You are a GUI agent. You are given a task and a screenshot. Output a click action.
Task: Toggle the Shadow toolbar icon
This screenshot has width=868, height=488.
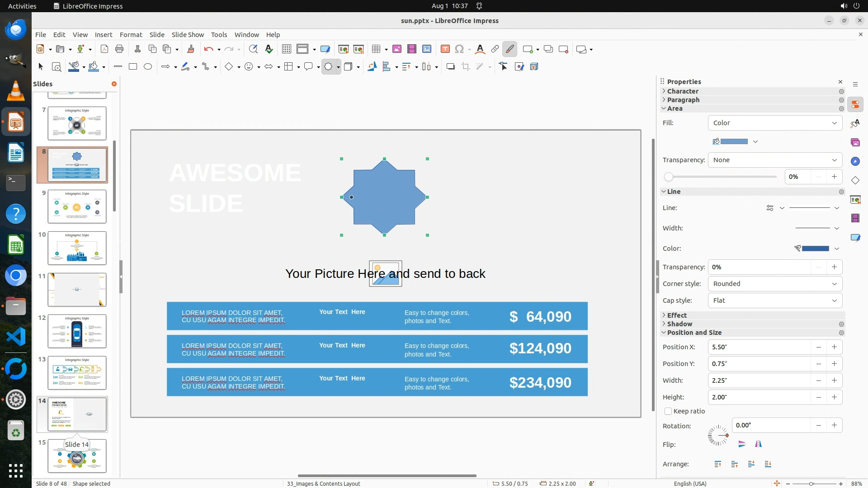click(450, 67)
